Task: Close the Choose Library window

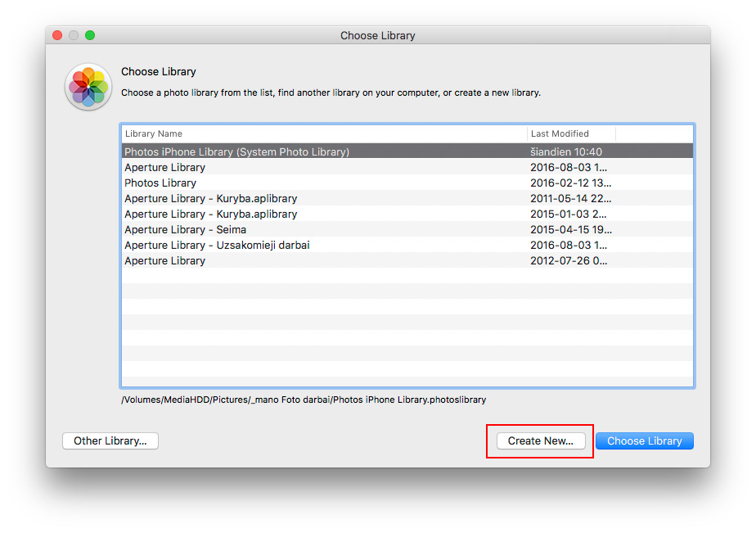Action: [57, 35]
